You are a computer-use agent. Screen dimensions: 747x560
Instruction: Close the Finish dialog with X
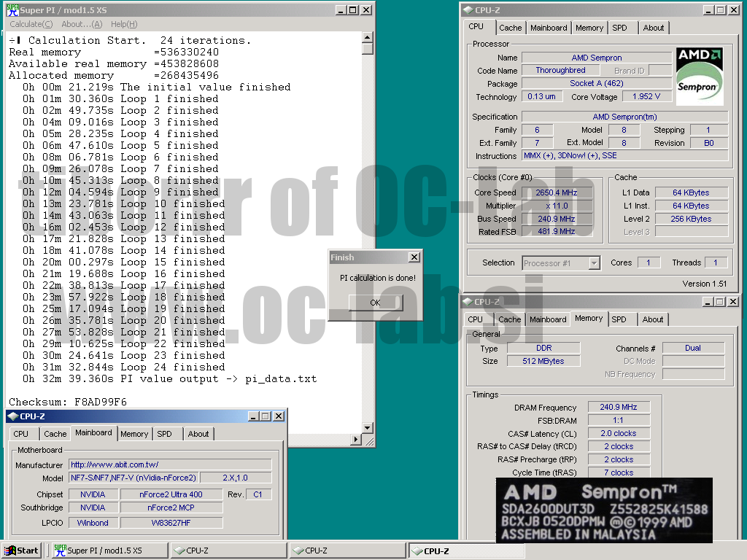(414, 257)
